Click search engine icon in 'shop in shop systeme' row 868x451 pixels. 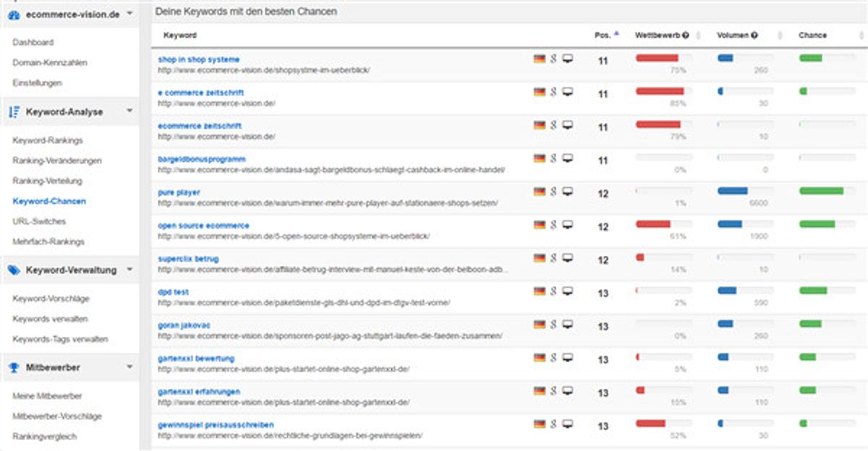tap(553, 59)
